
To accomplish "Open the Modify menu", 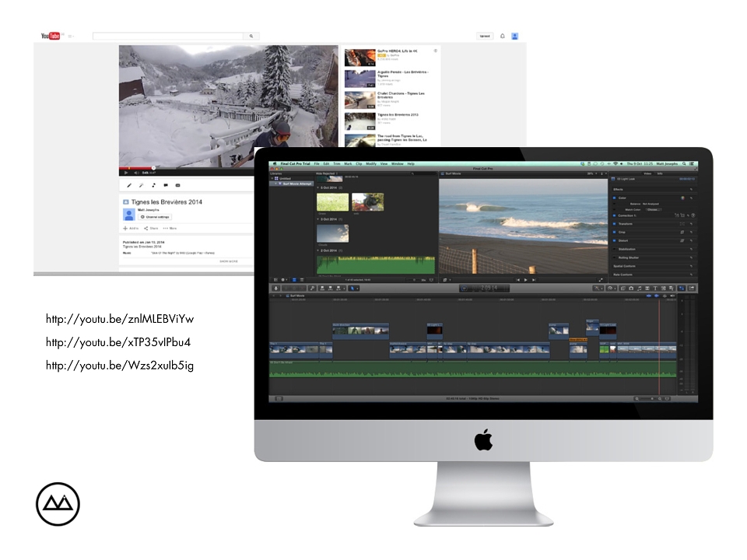I will point(370,164).
